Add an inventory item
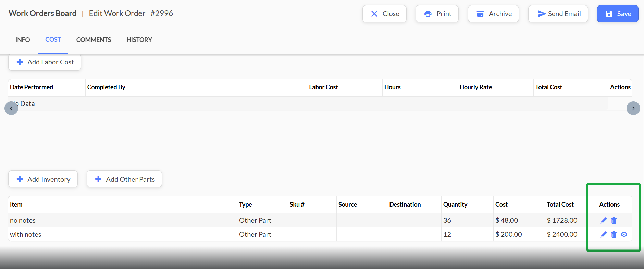 (43, 179)
